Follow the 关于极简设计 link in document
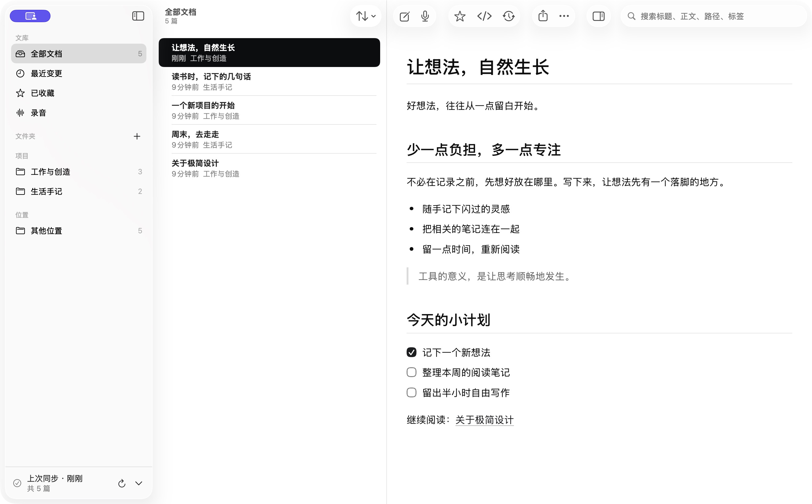This screenshot has width=812, height=504. 484,420
